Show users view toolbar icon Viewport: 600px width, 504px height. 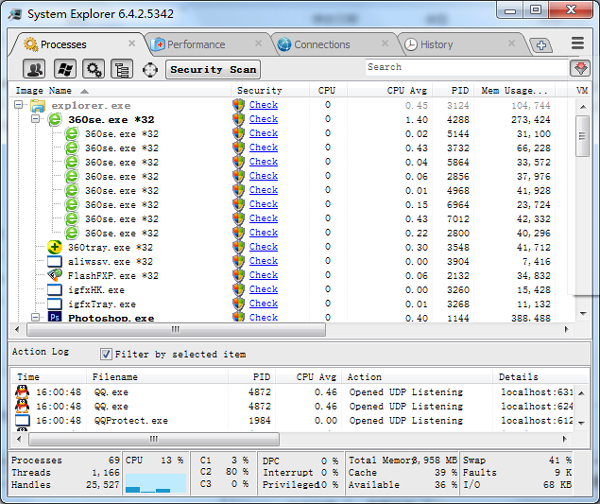pyautogui.click(x=34, y=69)
